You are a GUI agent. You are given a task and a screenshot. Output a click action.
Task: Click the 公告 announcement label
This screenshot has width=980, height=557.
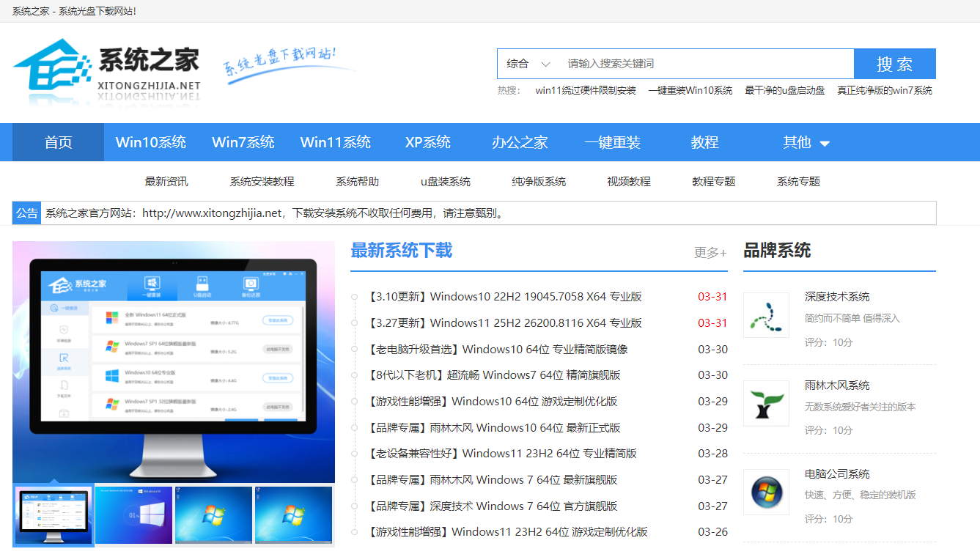tap(27, 213)
